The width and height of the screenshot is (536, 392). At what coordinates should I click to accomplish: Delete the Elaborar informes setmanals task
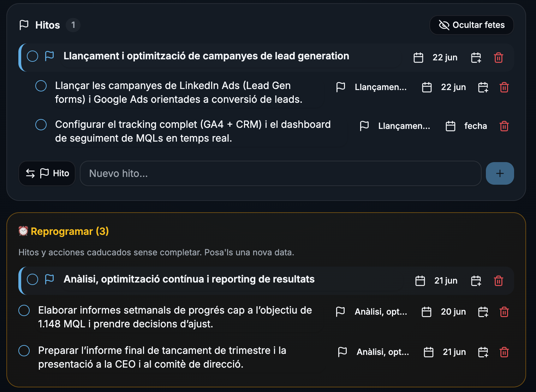tap(504, 312)
